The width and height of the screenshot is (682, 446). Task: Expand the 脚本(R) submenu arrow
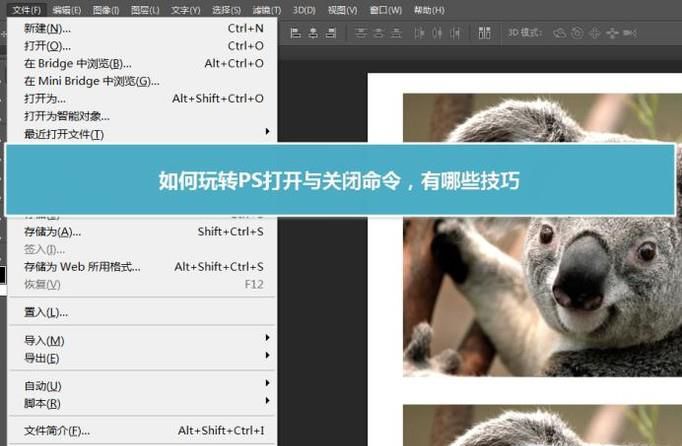coord(267,401)
